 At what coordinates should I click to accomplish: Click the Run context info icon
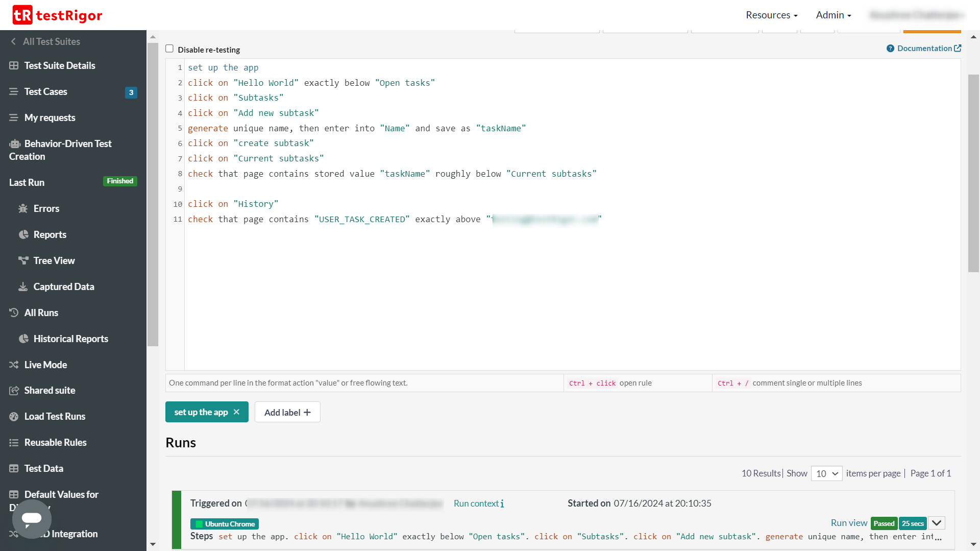pos(502,504)
